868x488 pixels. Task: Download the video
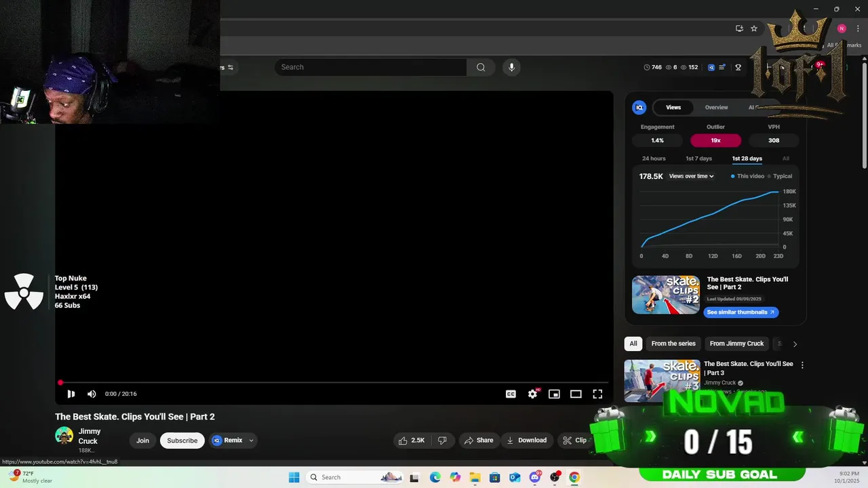[x=527, y=441]
